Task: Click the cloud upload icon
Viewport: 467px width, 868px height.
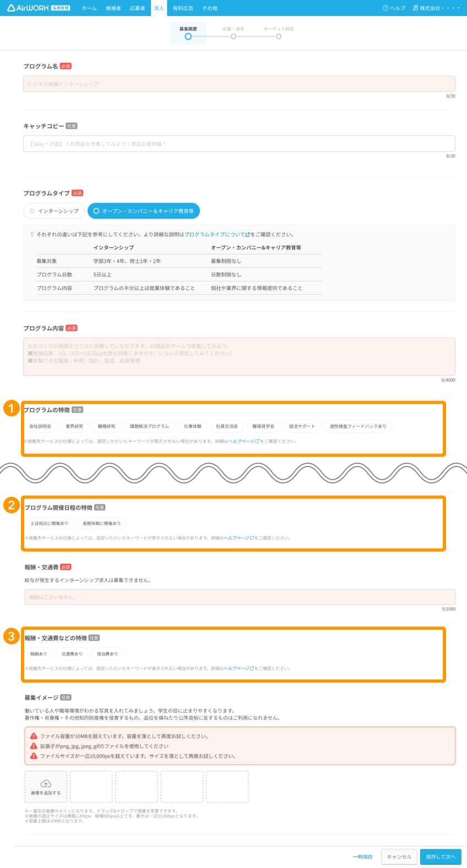Action: coord(46,783)
